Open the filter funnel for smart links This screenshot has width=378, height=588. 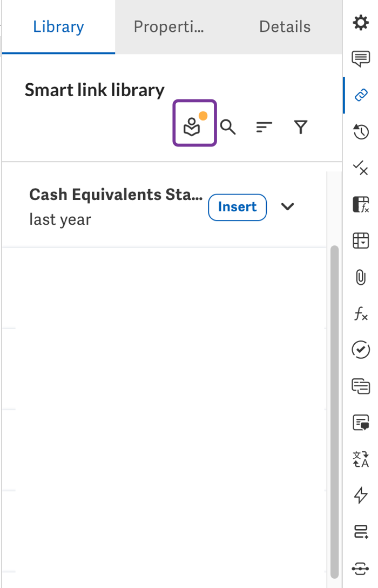tap(301, 128)
